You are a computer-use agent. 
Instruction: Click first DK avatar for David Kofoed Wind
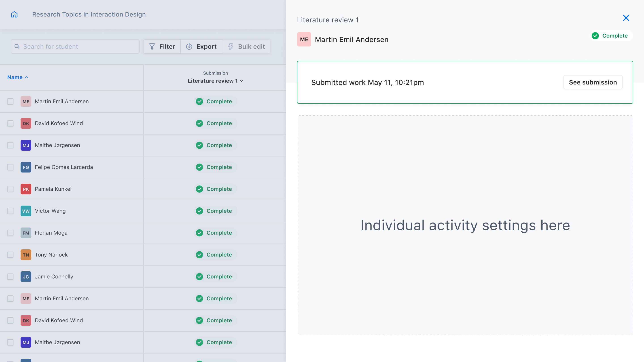[26, 123]
